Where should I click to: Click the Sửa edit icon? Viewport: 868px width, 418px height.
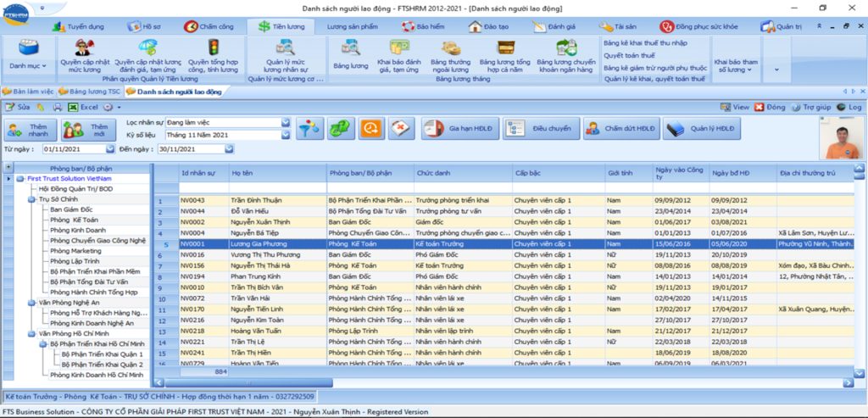click(17, 108)
